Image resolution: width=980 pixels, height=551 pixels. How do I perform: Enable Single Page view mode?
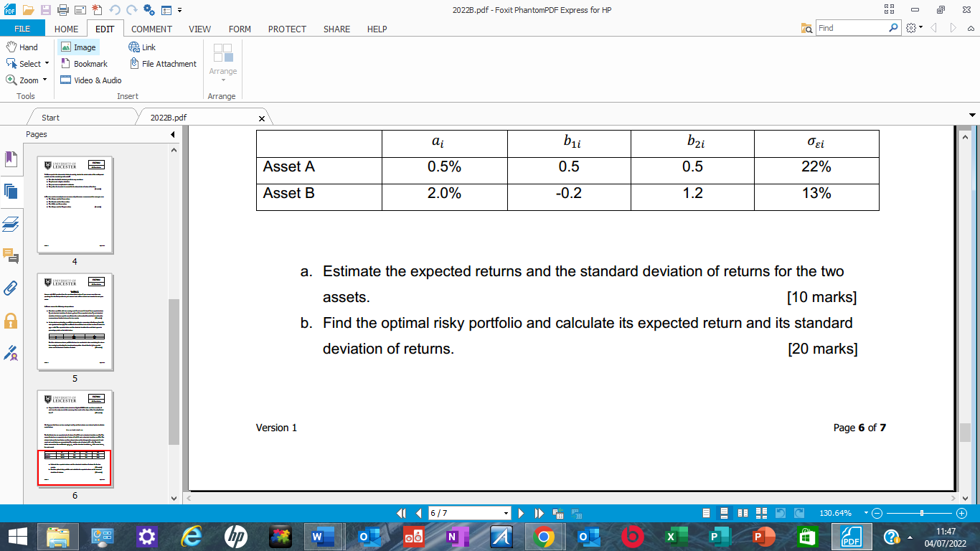point(707,514)
